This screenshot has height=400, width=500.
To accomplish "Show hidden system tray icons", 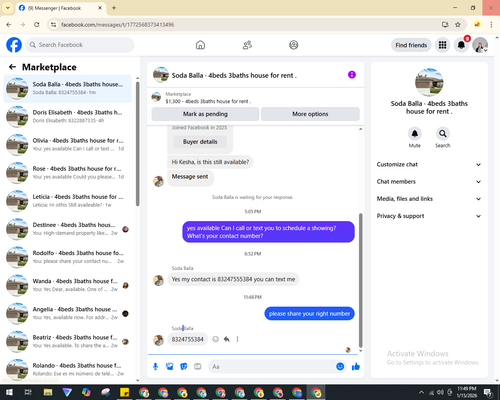I will pyautogui.click(x=421, y=392).
